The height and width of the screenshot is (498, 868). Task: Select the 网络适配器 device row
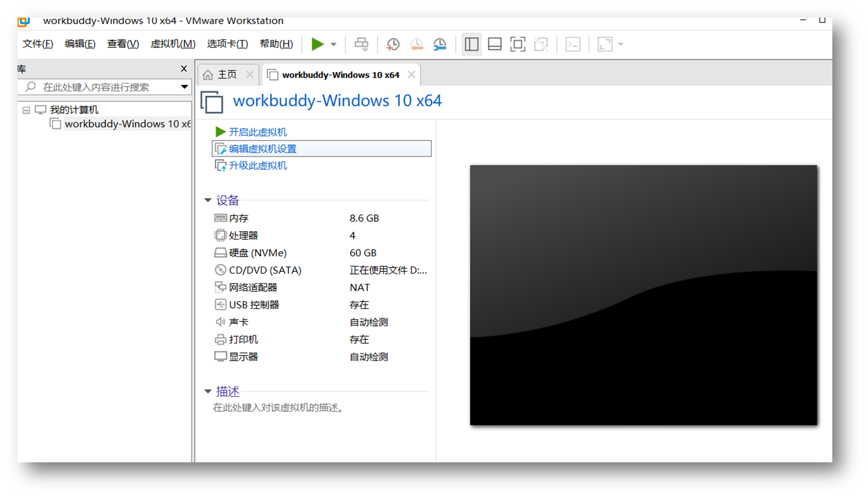[x=320, y=287]
